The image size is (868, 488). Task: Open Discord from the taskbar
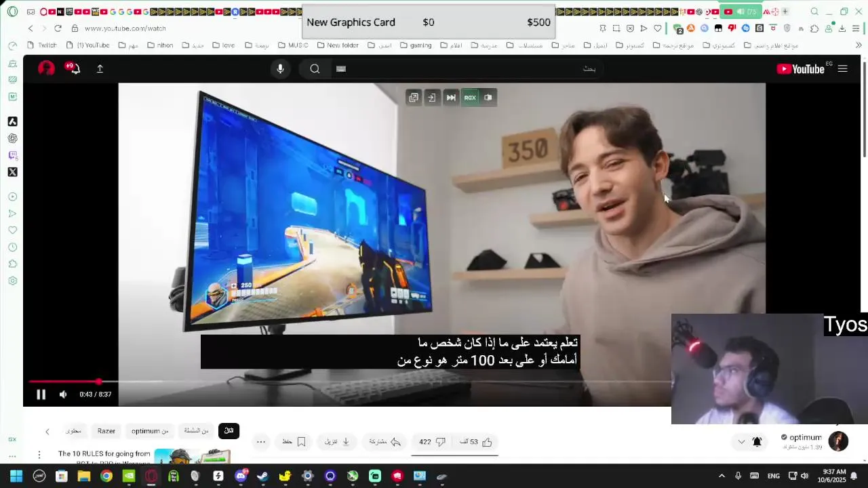click(x=240, y=476)
